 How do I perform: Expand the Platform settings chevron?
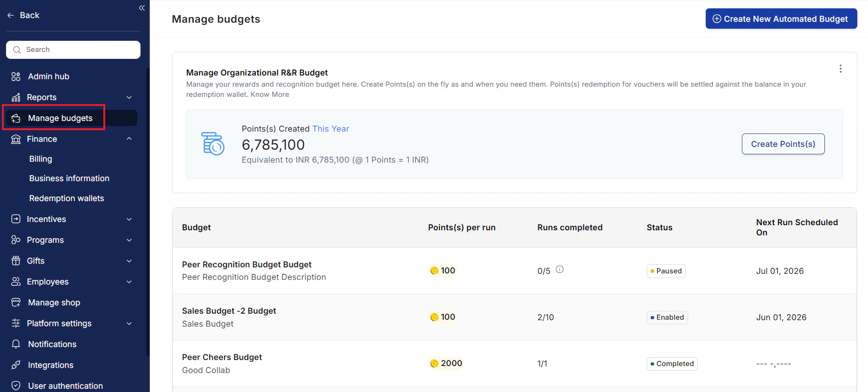(129, 323)
